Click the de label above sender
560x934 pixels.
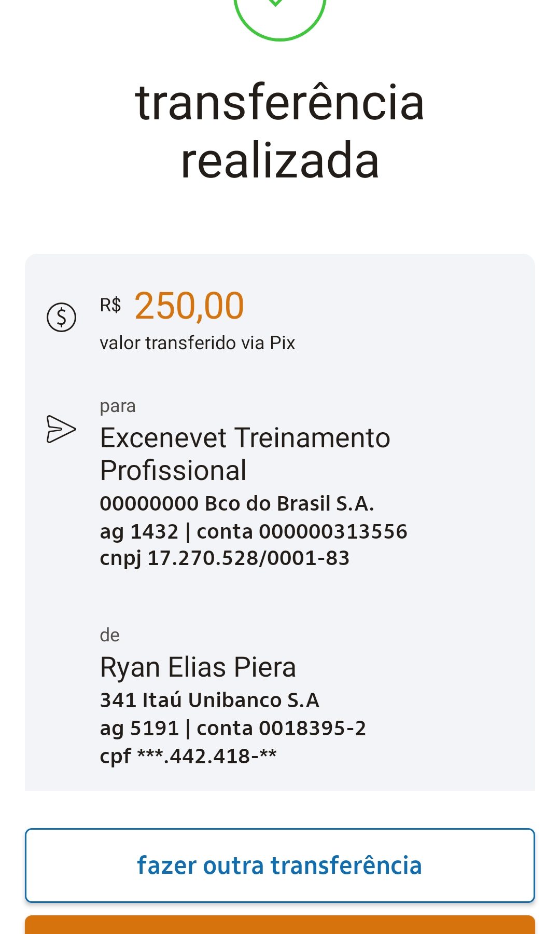pos(110,635)
